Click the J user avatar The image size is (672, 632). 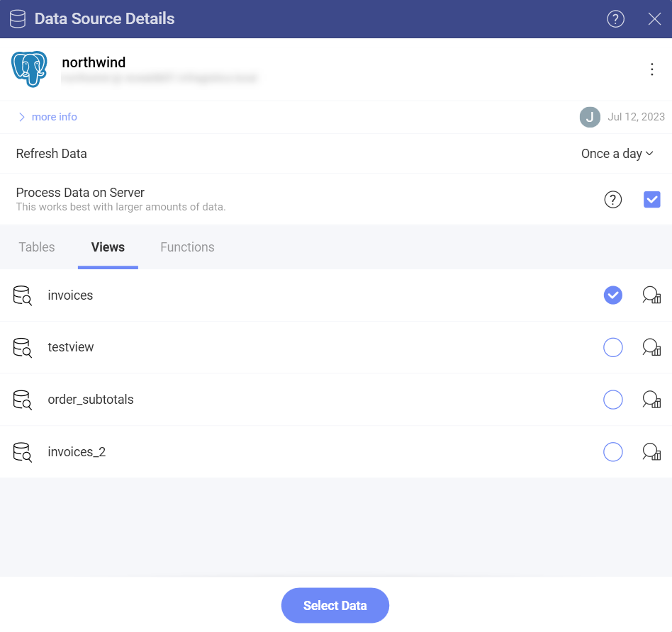pos(590,117)
